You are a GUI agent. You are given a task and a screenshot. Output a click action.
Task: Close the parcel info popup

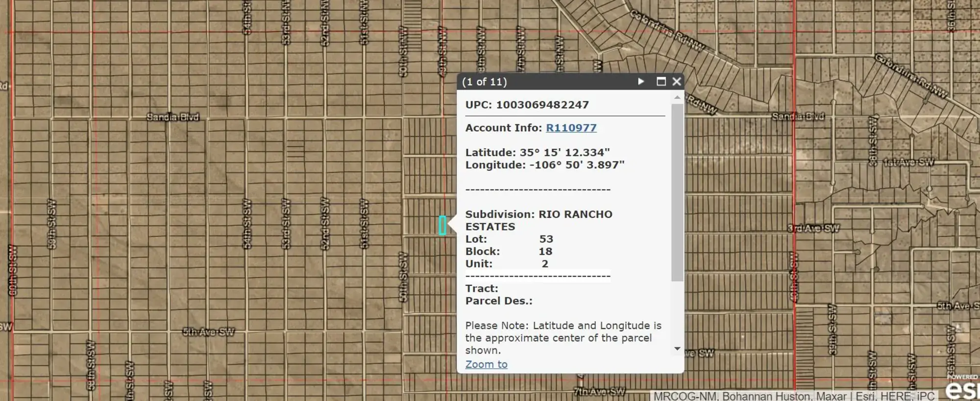point(677,81)
